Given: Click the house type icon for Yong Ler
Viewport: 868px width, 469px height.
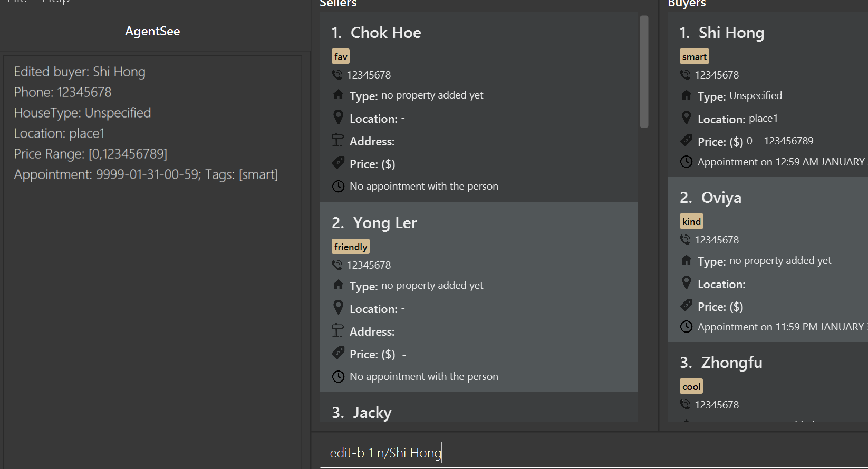Looking at the screenshot, I should tap(338, 285).
